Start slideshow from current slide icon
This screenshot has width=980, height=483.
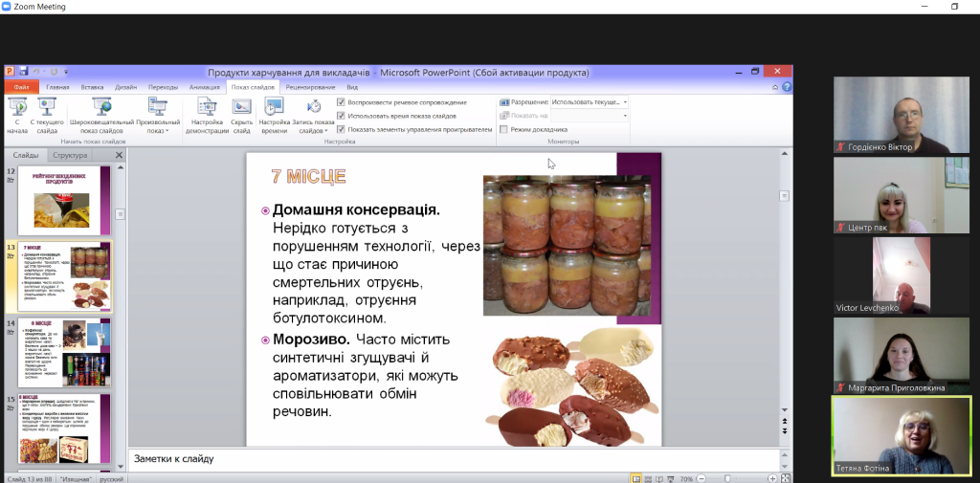point(47,105)
